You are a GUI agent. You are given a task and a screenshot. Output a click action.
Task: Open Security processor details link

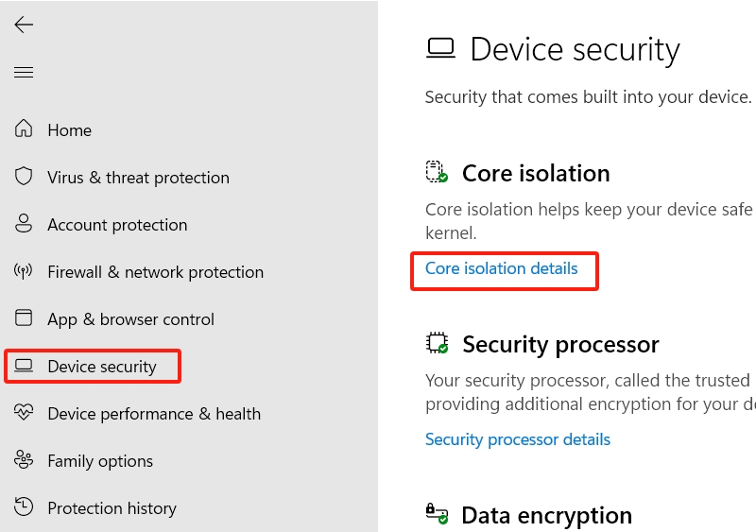(517, 439)
